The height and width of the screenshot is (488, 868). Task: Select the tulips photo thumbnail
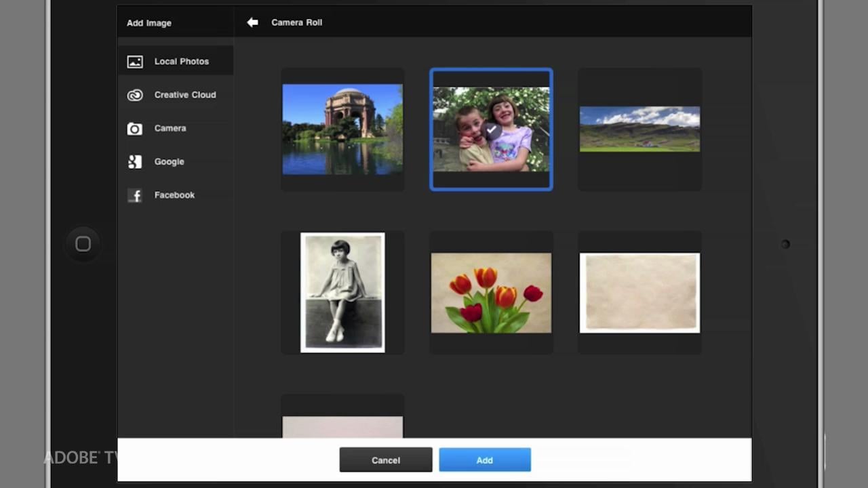coord(491,293)
